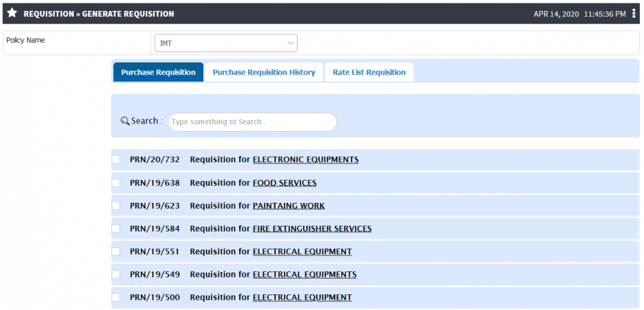Click requisition number PRN/20/732
Screen dimensions: 644x310
click(155, 159)
